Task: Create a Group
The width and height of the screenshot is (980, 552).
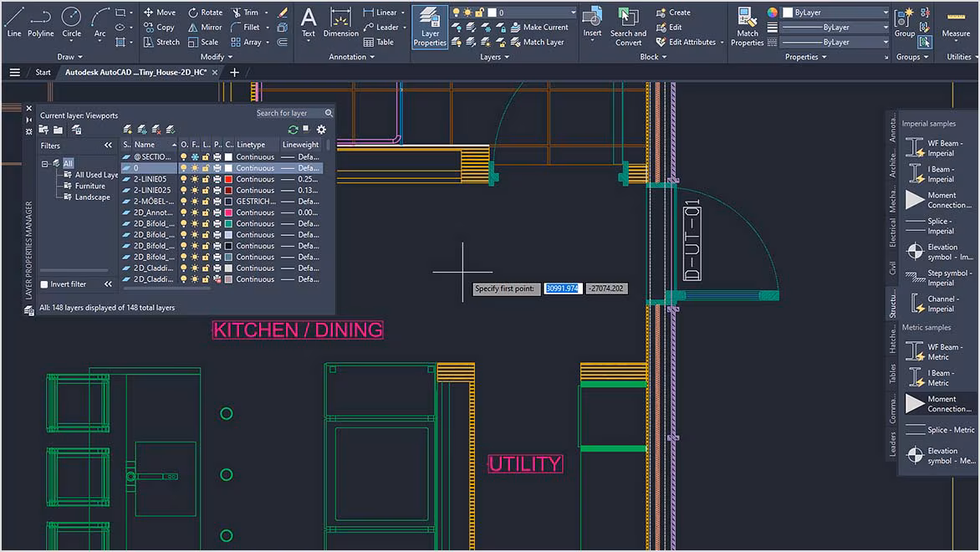Action: (x=904, y=23)
